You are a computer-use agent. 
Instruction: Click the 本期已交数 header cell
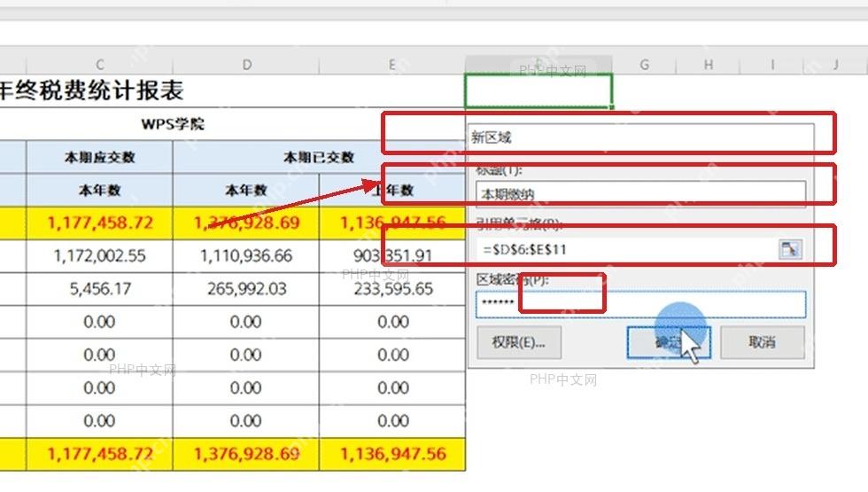click(319, 158)
